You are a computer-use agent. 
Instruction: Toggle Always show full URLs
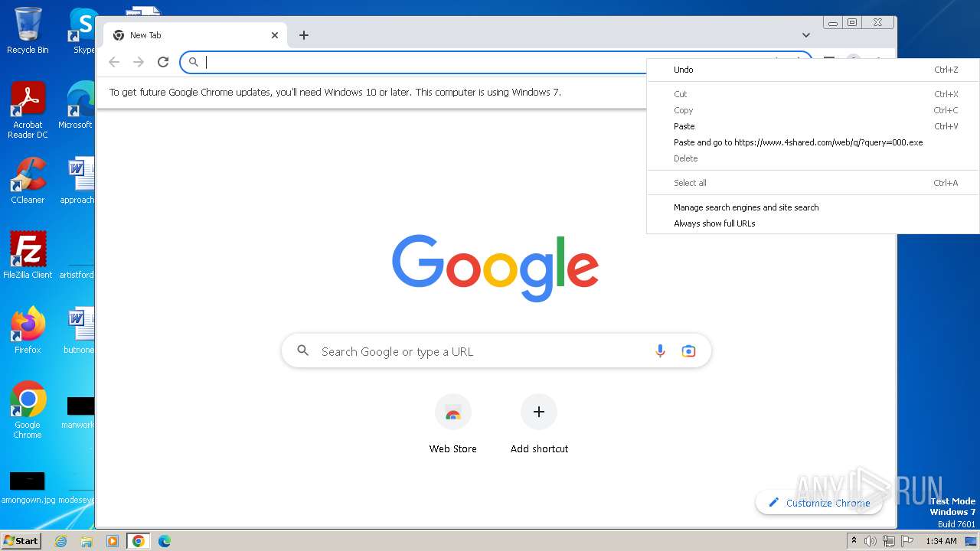(813, 223)
